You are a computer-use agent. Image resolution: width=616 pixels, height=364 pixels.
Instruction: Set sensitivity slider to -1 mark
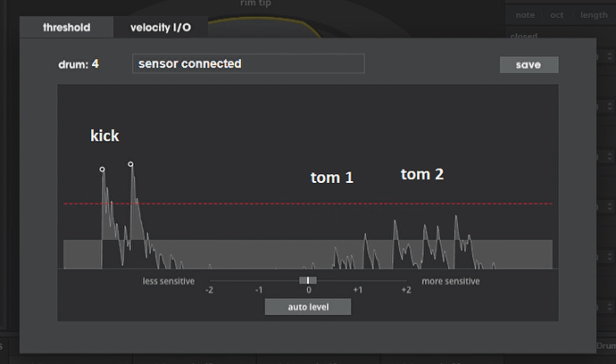[x=259, y=281]
